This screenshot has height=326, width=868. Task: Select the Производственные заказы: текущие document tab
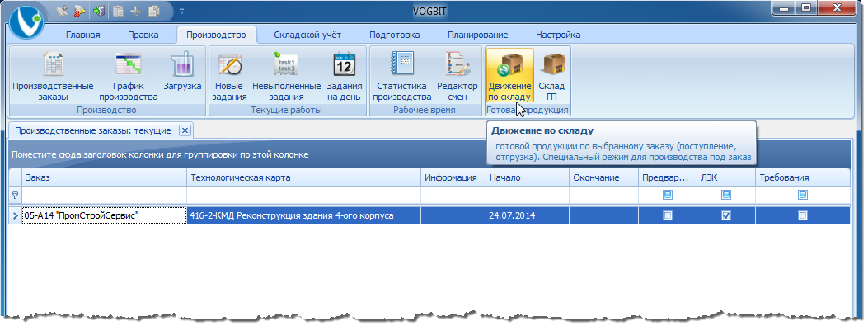tap(93, 131)
